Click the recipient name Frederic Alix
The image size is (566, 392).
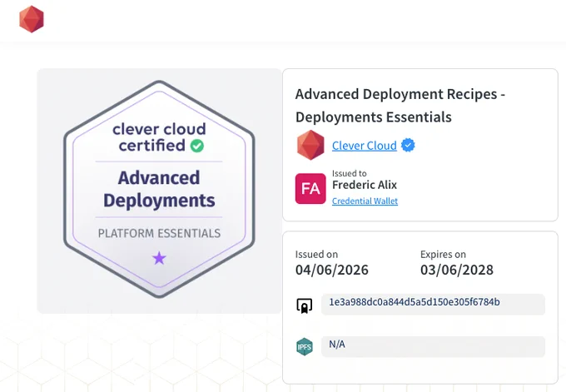(x=365, y=185)
